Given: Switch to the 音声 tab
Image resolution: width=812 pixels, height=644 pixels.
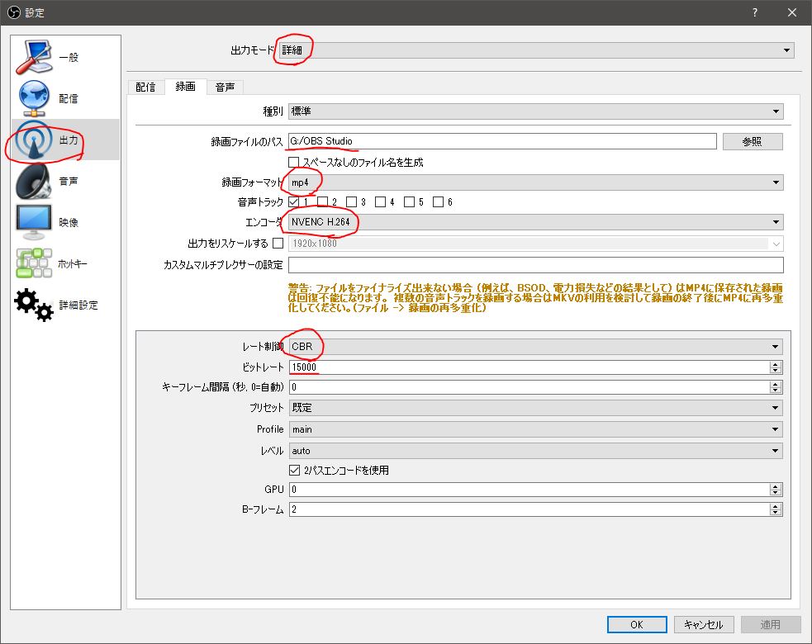Looking at the screenshot, I should coord(225,87).
